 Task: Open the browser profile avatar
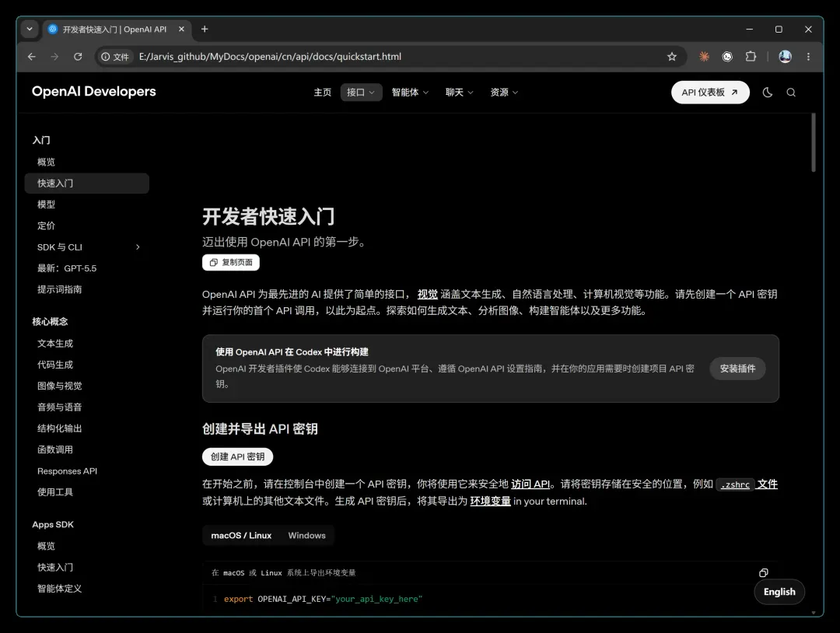coord(785,57)
